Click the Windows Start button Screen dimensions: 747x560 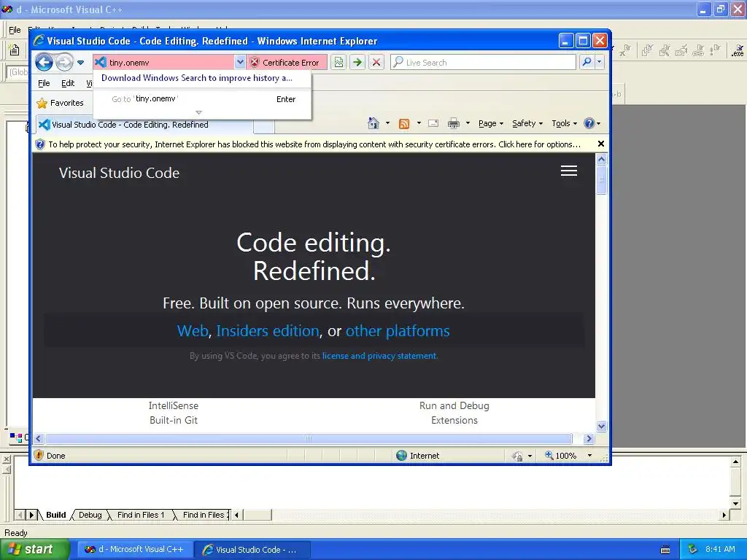[34, 550]
